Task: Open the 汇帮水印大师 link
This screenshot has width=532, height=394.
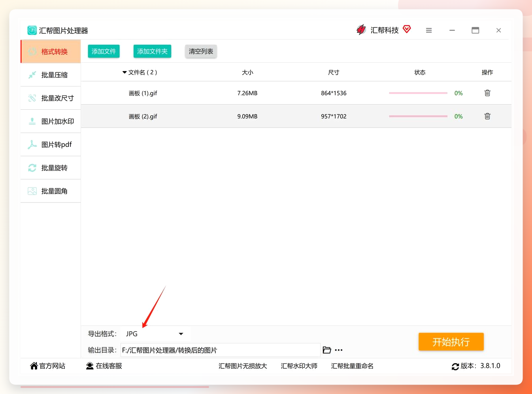Action: (299, 366)
